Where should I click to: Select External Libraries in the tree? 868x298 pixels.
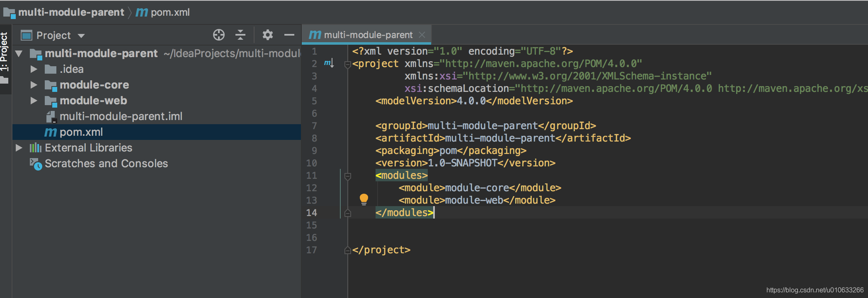tap(157, 148)
